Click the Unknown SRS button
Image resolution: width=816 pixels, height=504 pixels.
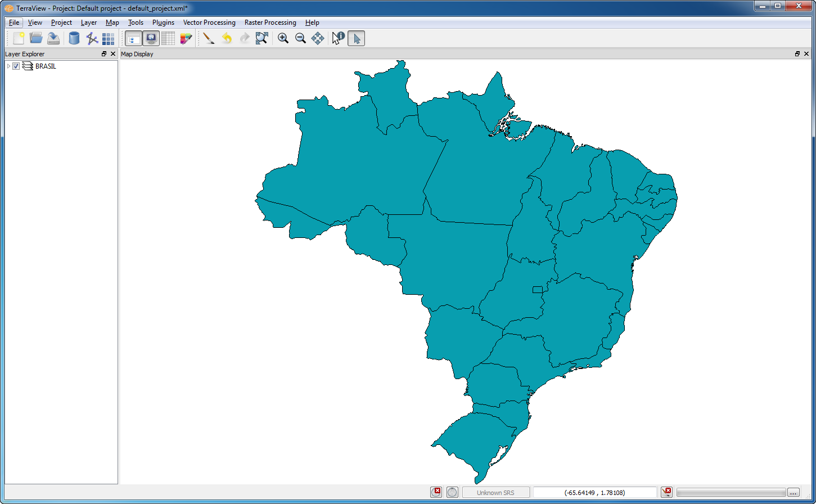(x=495, y=493)
